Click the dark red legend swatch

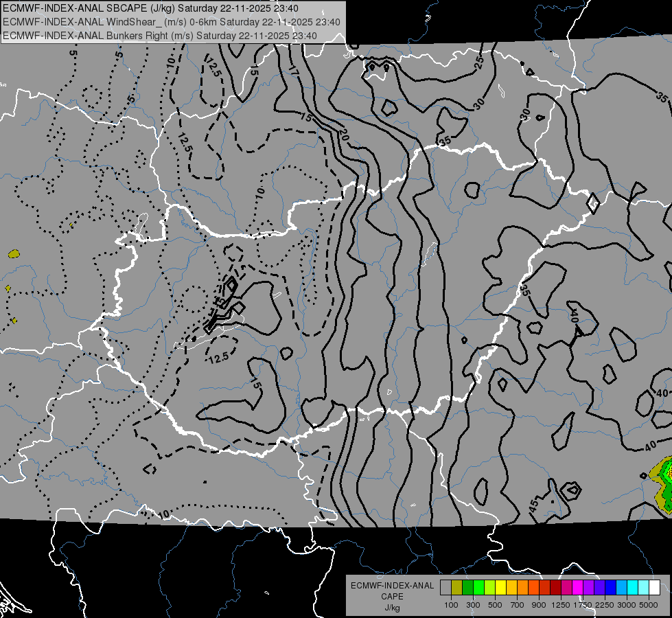tap(555, 588)
